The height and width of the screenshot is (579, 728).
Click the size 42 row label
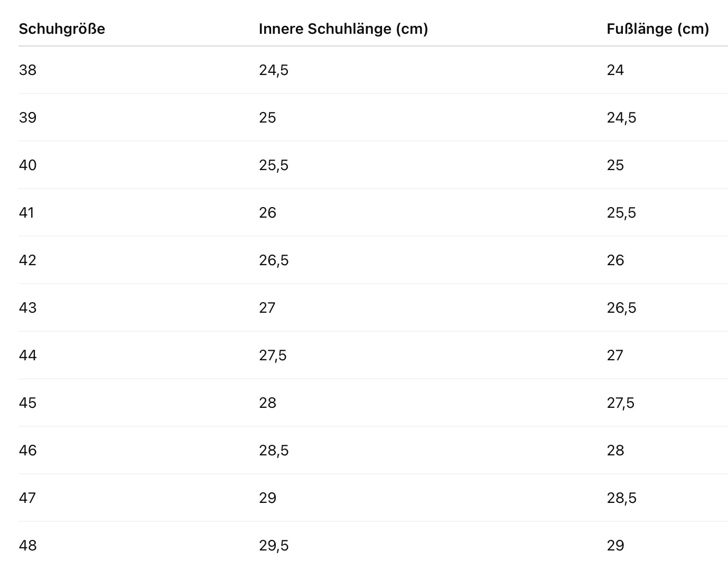coord(28,260)
